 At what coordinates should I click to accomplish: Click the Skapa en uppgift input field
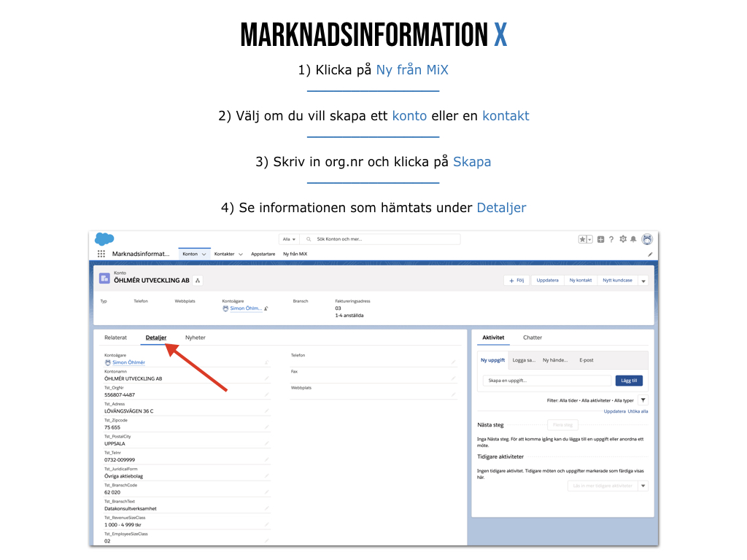click(x=547, y=381)
